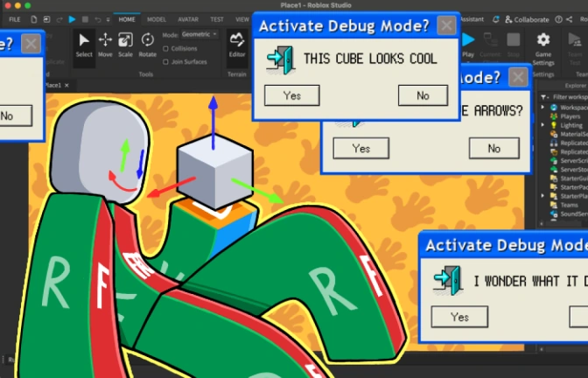Viewport: 588px width, 378px height.
Task: Click the undo arrow in the quick access bar
Action: (x=97, y=19)
